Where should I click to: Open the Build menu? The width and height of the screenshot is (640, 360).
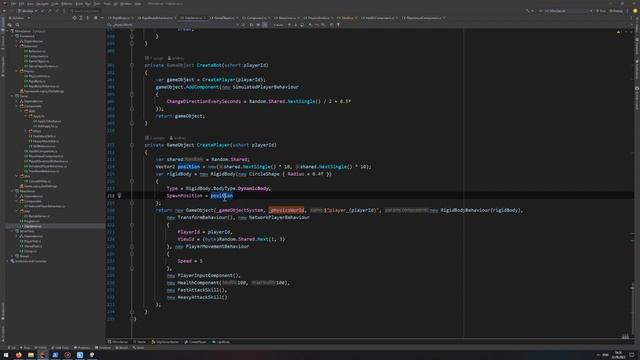(x=79, y=4)
